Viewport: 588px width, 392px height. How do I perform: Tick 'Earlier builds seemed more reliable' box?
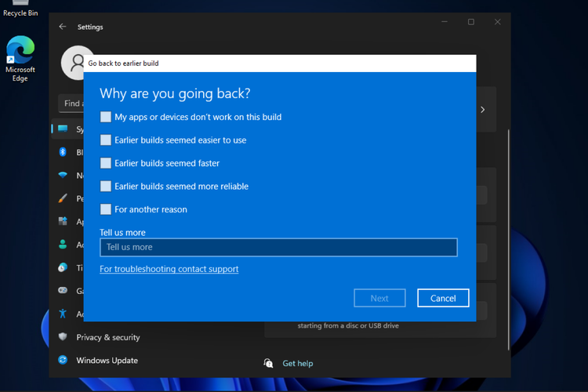tap(106, 187)
